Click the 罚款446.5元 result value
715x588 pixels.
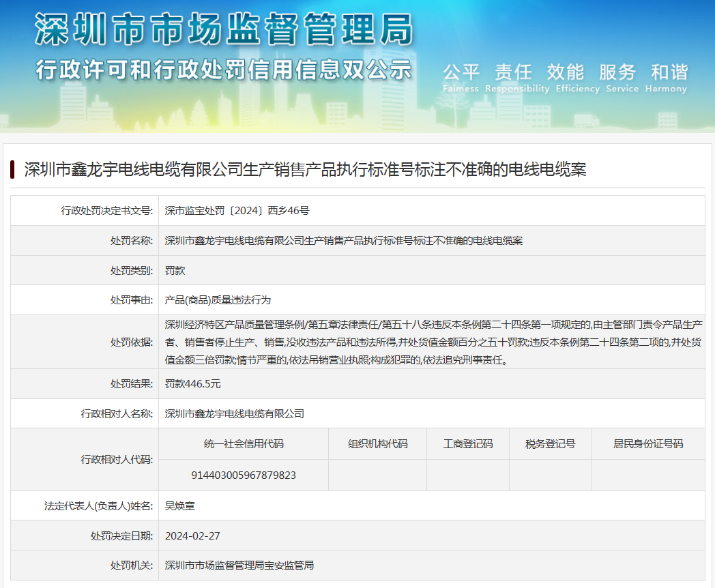(193, 384)
